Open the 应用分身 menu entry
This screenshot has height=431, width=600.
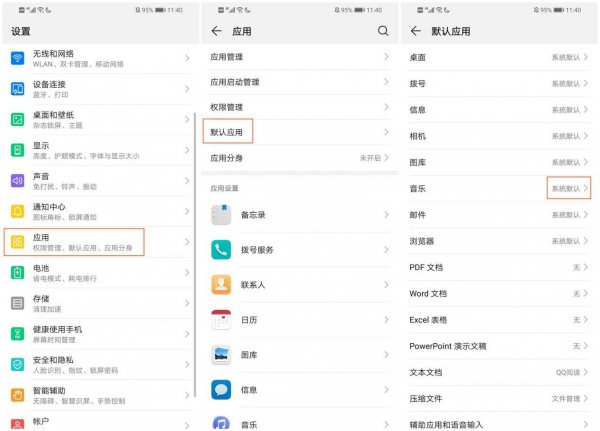pos(300,158)
